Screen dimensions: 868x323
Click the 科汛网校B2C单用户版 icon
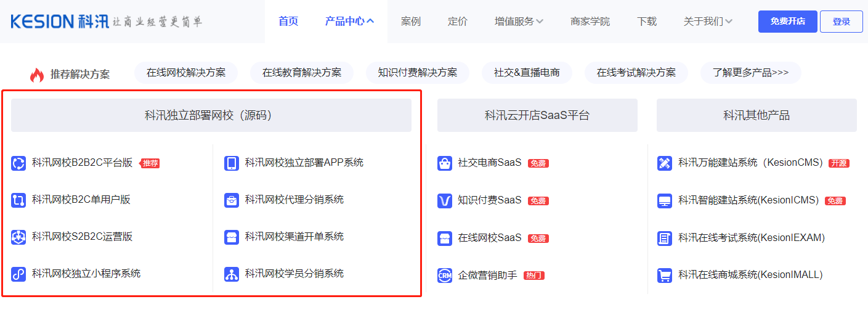18,200
